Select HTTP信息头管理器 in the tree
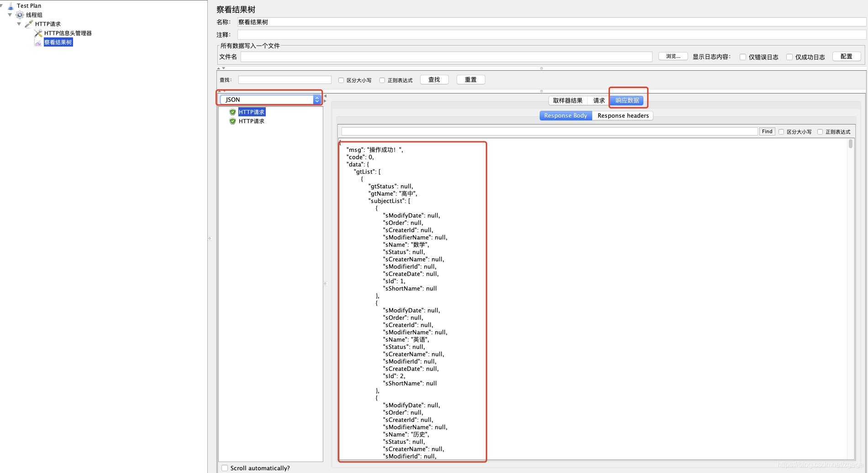868x473 pixels. (68, 33)
